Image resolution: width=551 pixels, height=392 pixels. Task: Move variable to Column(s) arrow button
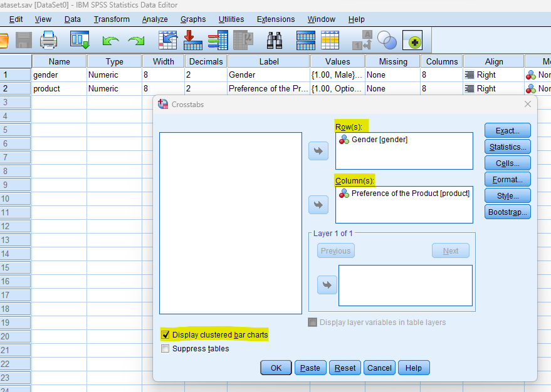(318, 205)
